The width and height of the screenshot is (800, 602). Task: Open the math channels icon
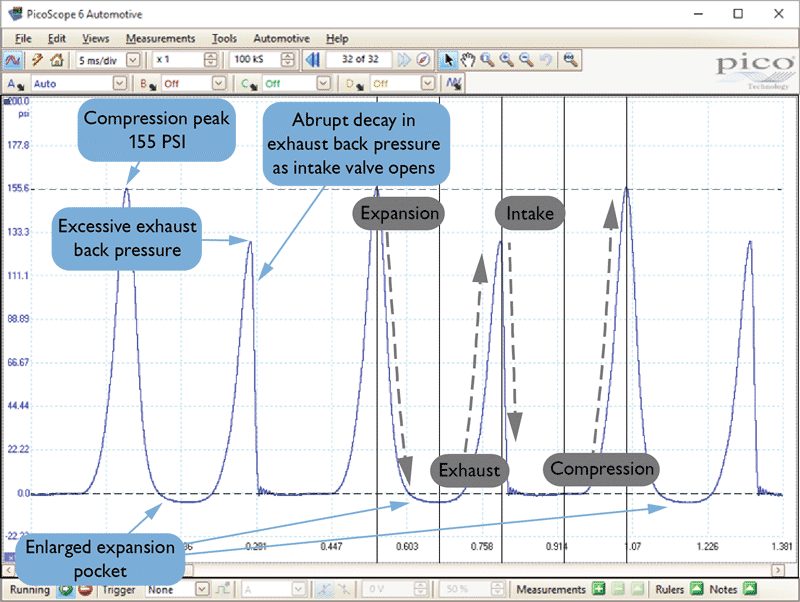[454, 83]
